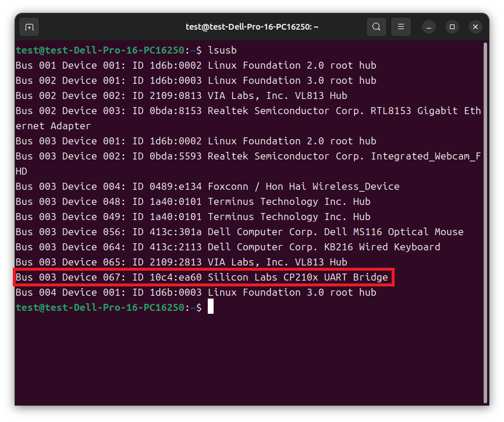Viewport: 504px width, 422px height.
Task: Open the terminal search tool
Action: click(377, 27)
